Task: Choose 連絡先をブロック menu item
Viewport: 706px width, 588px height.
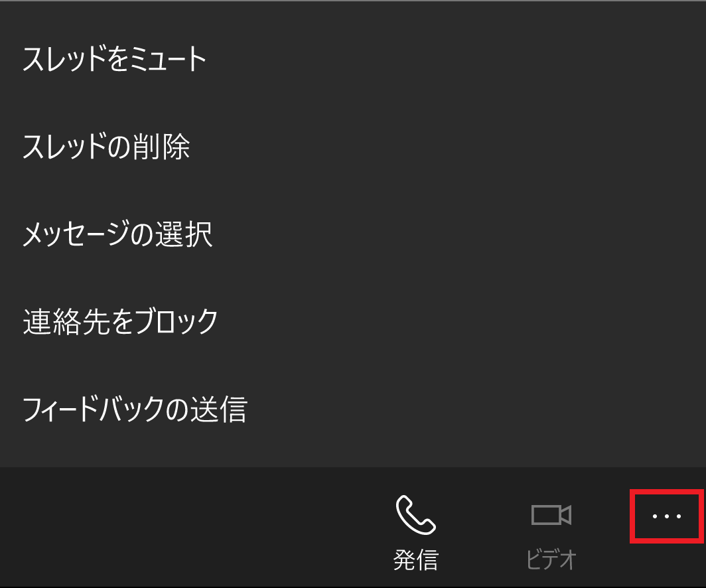Action: tap(353, 321)
